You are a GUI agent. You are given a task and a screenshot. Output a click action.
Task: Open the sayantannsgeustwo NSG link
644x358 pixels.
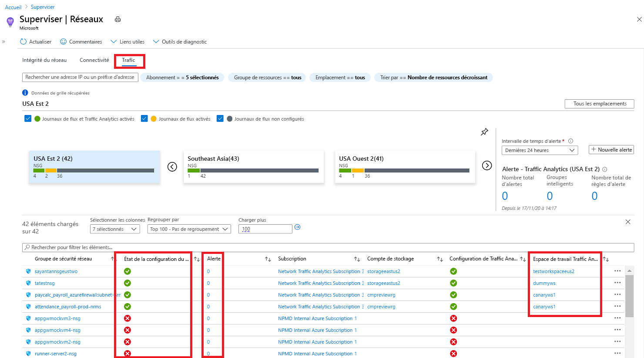pos(56,271)
